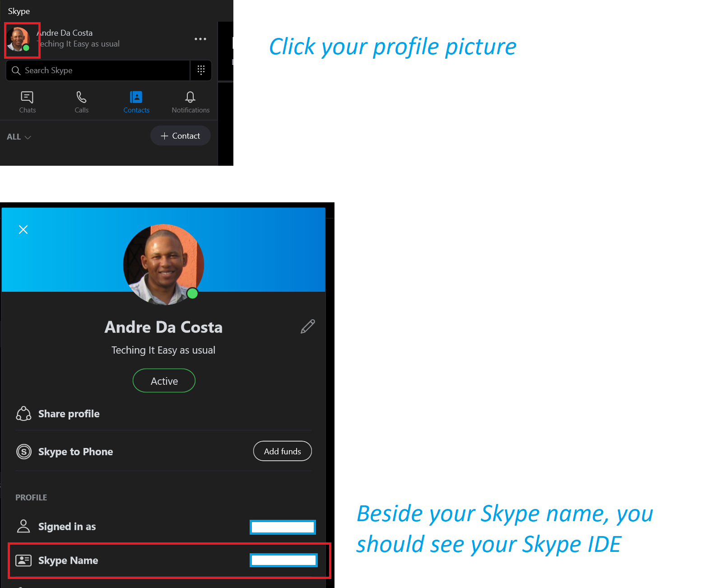Click the Andre Da Costa name heading in profile

coord(163,327)
